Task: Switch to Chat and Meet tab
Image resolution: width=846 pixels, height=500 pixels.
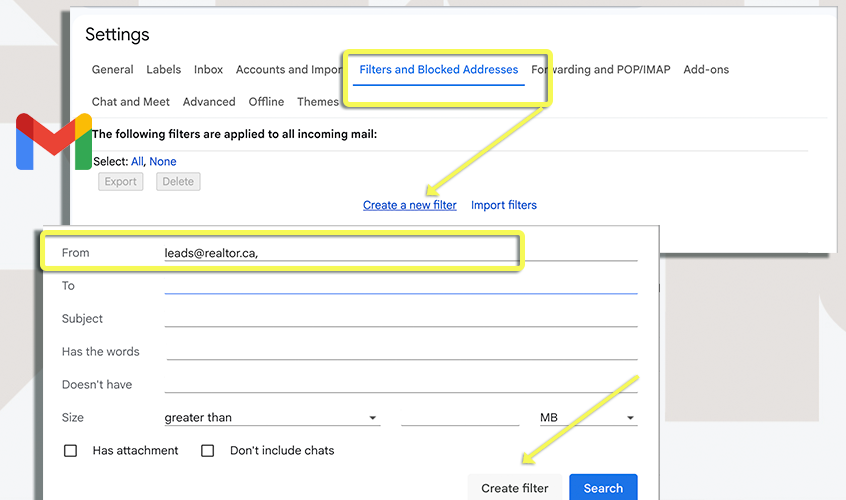Action: tap(130, 102)
